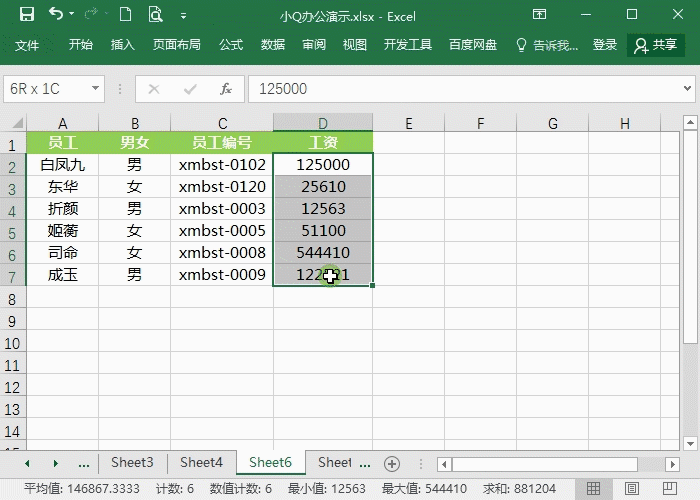
Task: Add a new sheet with plus icon
Action: [392, 463]
